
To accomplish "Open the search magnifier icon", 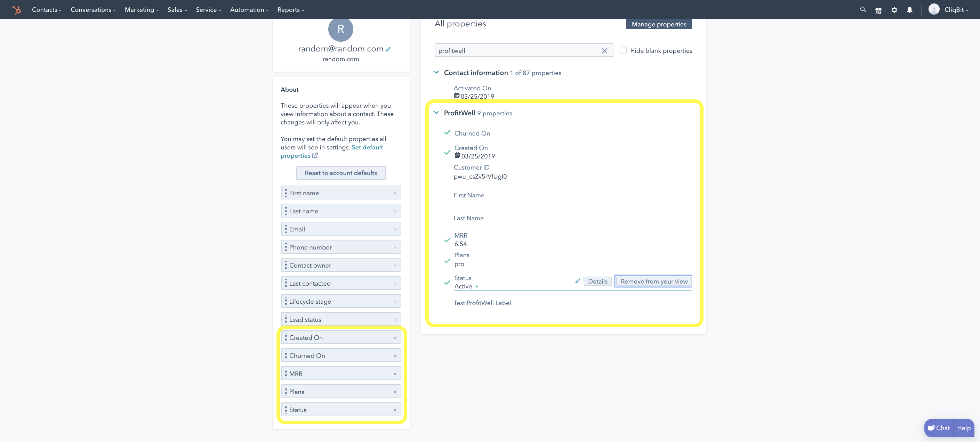I will coord(863,9).
